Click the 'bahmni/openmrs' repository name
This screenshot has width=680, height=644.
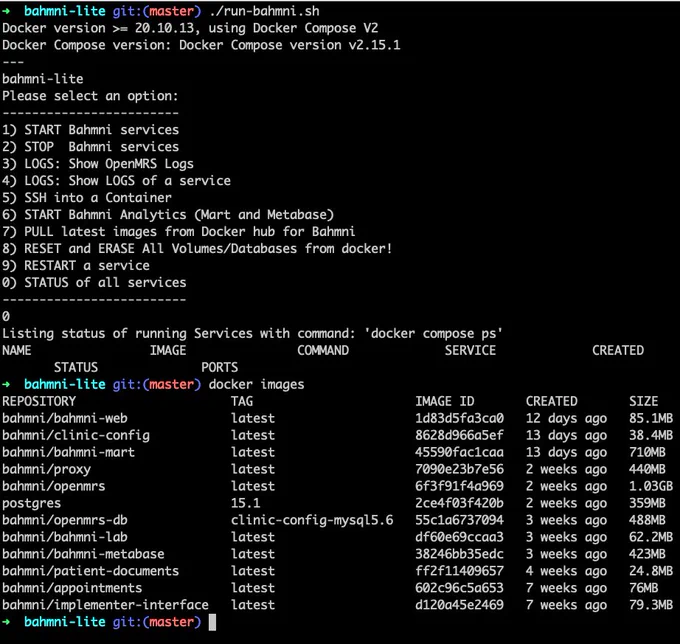[54, 486]
